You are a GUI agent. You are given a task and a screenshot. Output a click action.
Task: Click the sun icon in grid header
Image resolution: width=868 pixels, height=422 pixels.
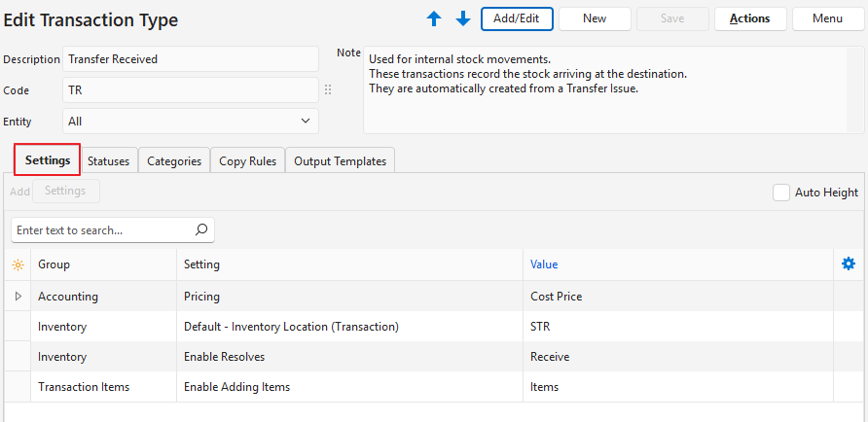[18, 264]
